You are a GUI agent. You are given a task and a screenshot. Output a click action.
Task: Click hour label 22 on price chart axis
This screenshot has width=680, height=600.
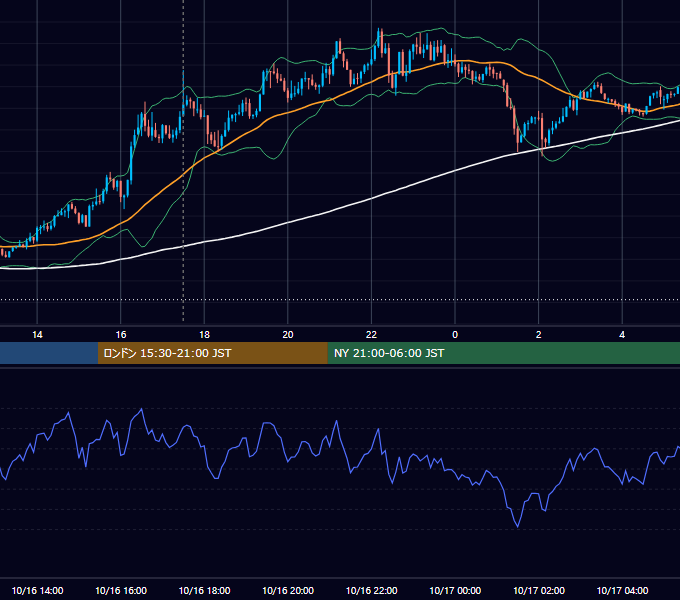pyautogui.click(x=371, y=335)
